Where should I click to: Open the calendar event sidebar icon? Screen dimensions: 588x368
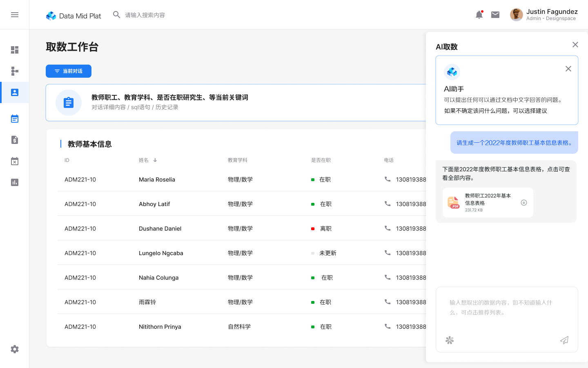pos(15,119)
